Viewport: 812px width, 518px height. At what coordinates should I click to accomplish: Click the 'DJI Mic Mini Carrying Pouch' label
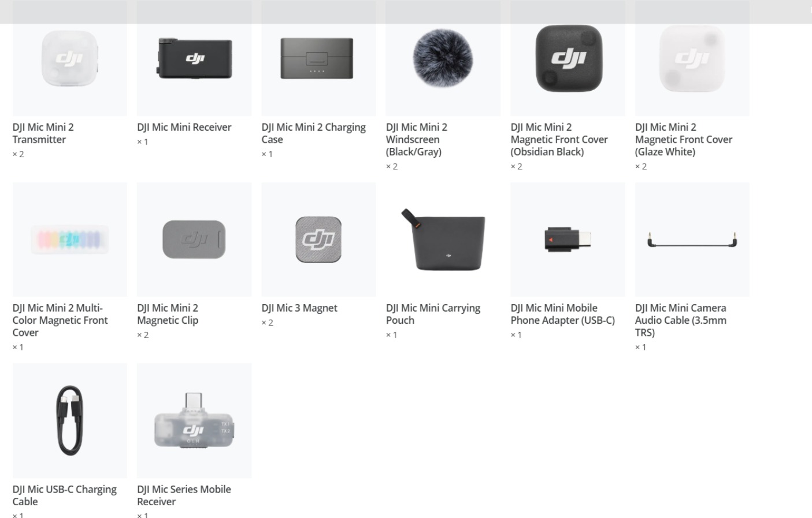[x=433, y=314]
